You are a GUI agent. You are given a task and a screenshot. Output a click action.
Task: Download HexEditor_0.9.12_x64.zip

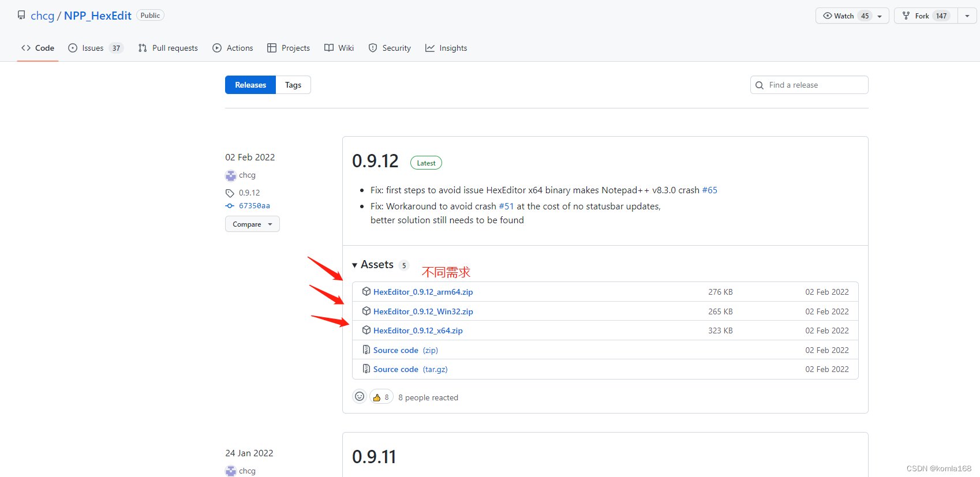(x=418, y=330)
